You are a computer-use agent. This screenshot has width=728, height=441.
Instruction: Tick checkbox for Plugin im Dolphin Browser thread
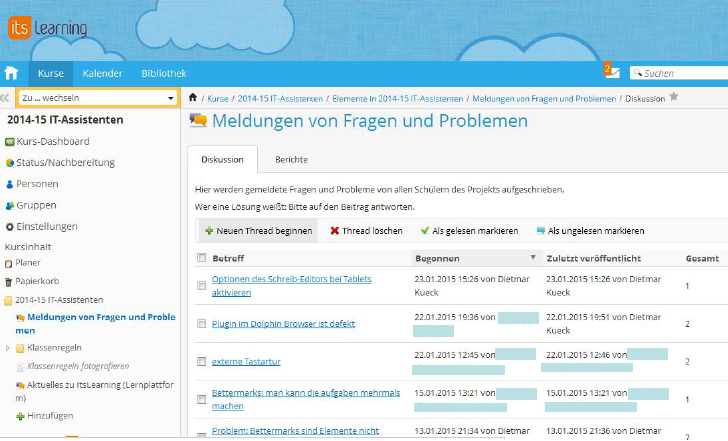click(202, 324)
